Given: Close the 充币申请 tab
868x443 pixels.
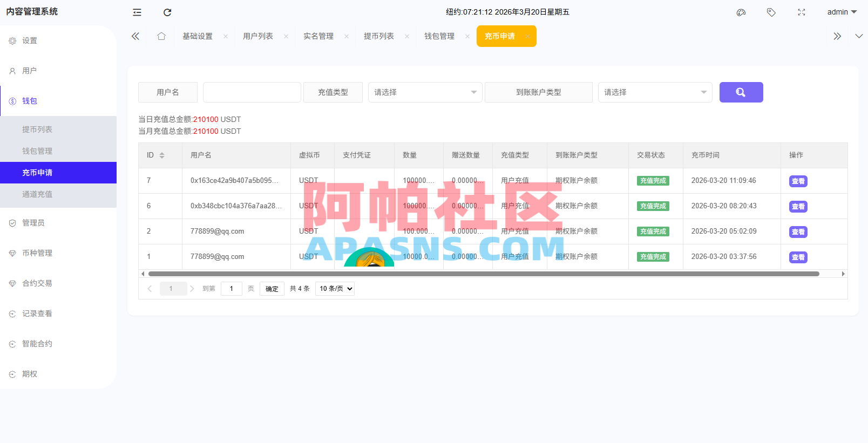Looking at the screenshot, I should click(x=527, y=37).
